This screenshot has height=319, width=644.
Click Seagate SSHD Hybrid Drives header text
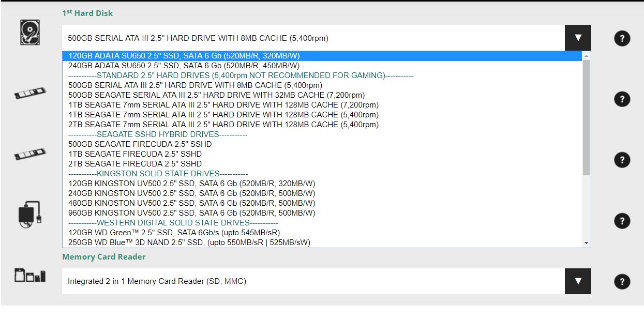coord(158,134)
